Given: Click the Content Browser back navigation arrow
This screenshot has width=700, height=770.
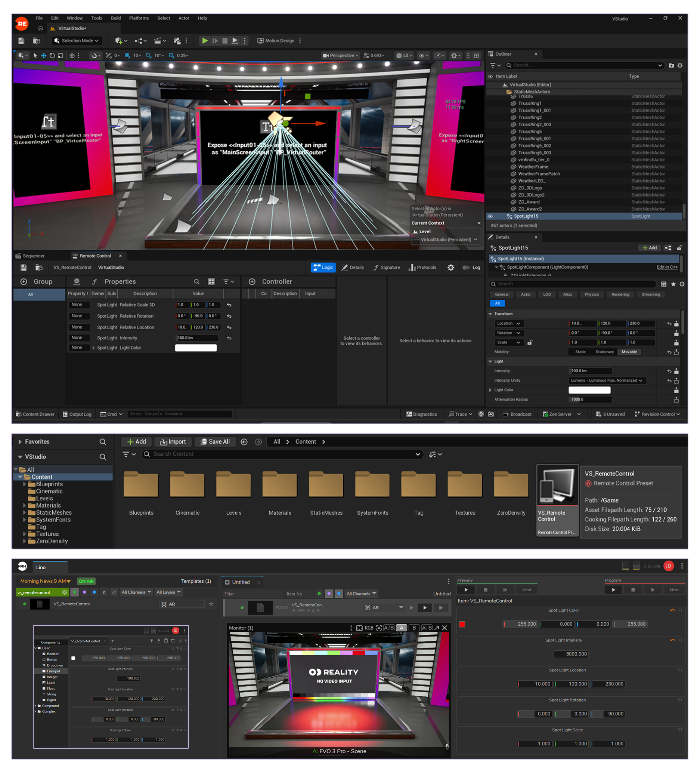Looking at the screenshot, I should tap(244, 441).
